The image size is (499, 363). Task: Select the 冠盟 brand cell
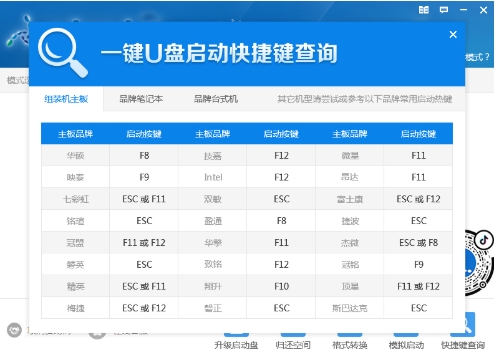(75, 243)
